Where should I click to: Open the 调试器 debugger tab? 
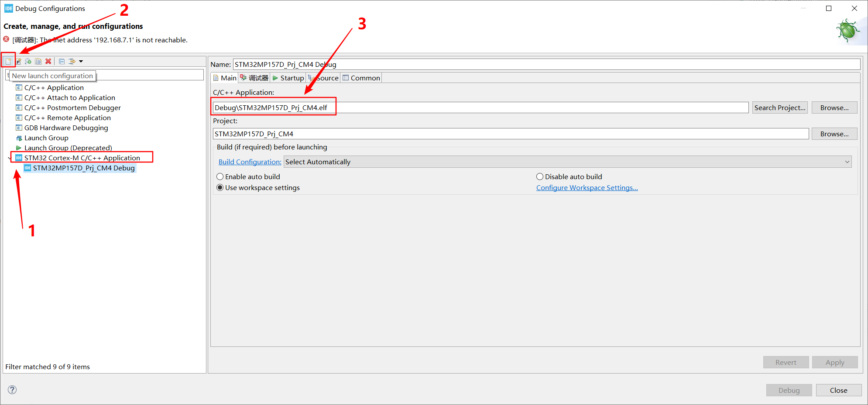[x=254, y=78]
